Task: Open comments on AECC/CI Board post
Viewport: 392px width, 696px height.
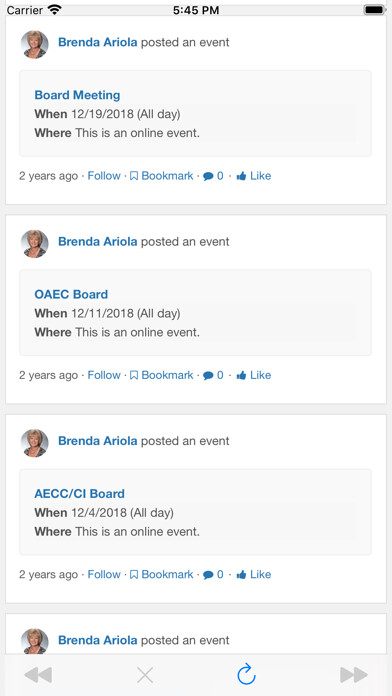Action: point(213,574)
